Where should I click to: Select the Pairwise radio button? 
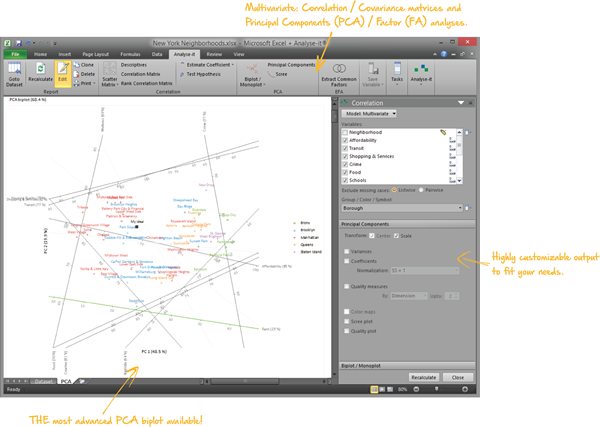pyautogui.click(x=421, y=190)
